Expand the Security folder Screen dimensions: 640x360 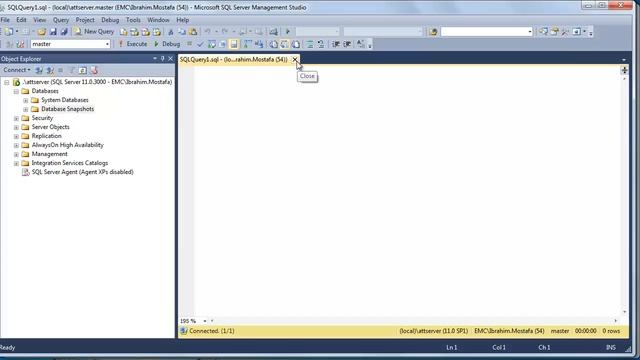pyautogui.click(x=16, y=118)
